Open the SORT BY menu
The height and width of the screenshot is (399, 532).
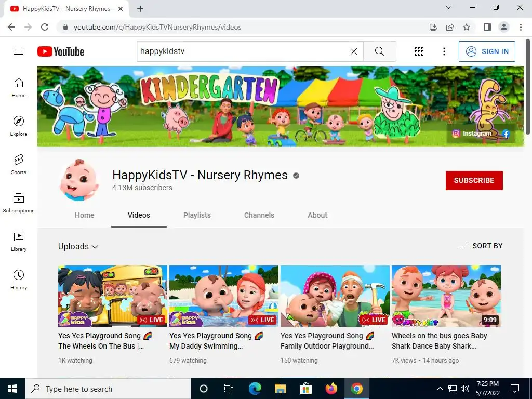[480, 246]
